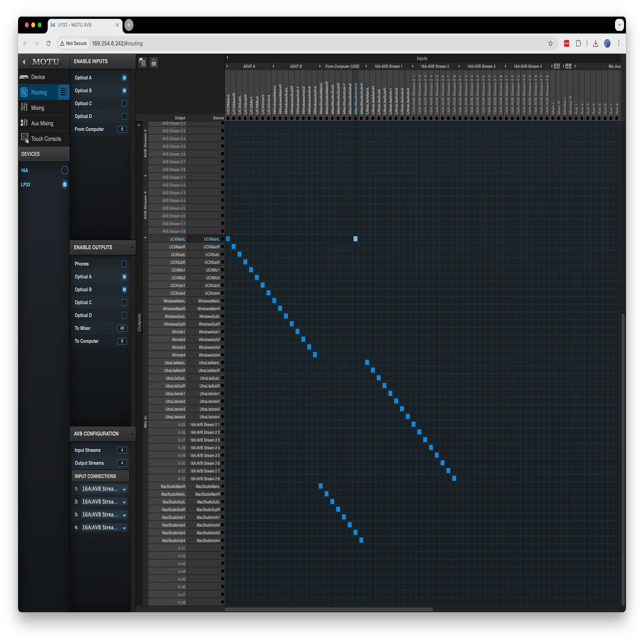
Task: Edit the From Computer channel count field
Action: pyautogui.click(x=122, y=129)
